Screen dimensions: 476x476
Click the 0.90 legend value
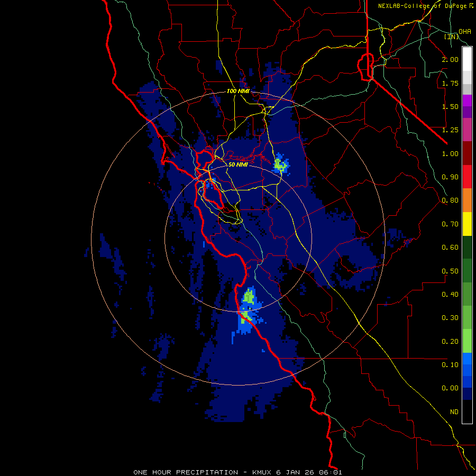pos(450,177)
